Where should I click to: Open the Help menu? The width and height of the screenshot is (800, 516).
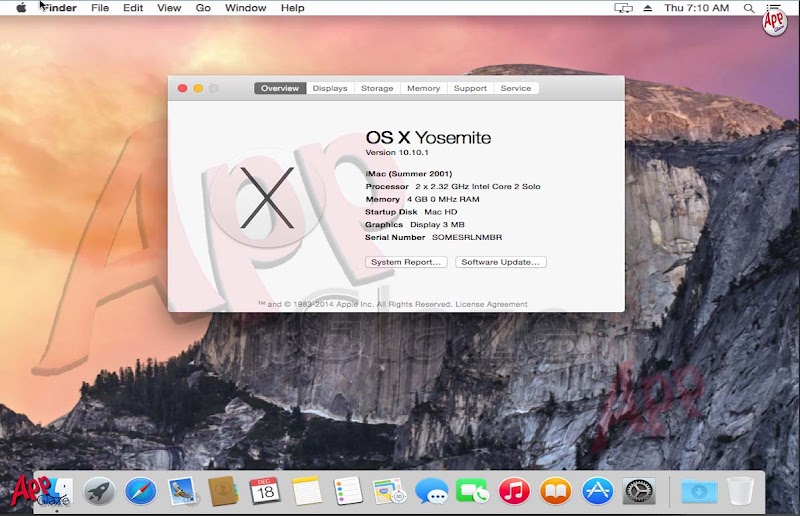(x=292, y=8)
